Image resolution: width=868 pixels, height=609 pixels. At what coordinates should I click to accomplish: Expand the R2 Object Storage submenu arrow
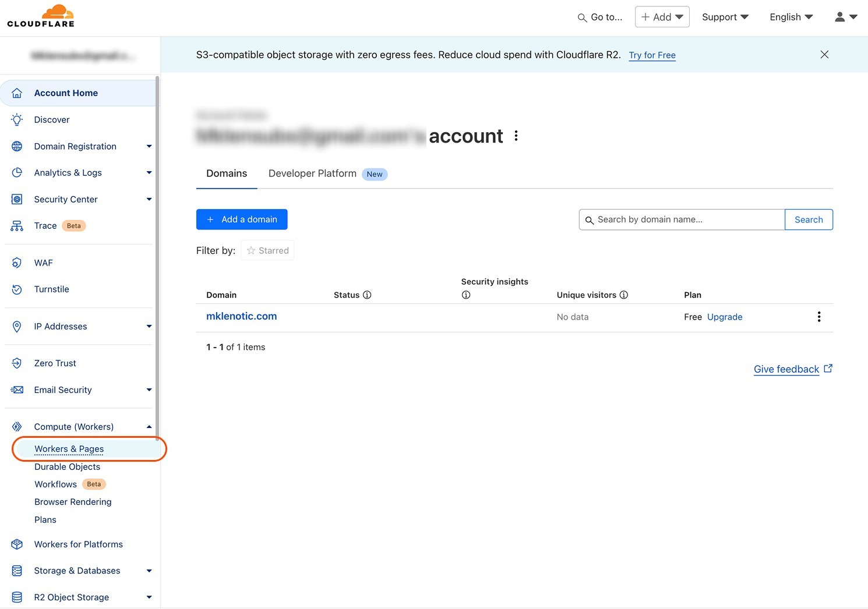coord(149,597)
